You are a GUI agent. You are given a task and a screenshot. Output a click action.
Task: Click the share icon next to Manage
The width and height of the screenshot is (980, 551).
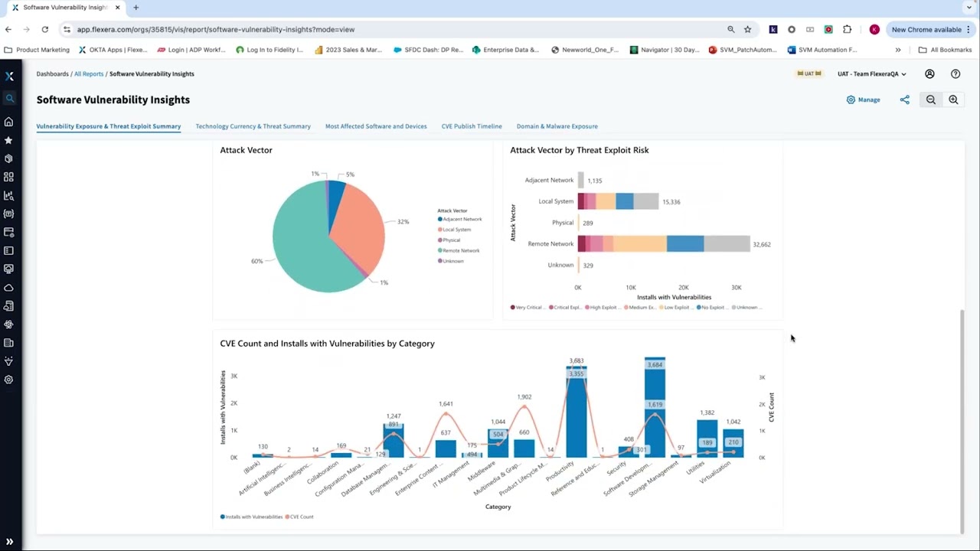click(x=905, y=99)
